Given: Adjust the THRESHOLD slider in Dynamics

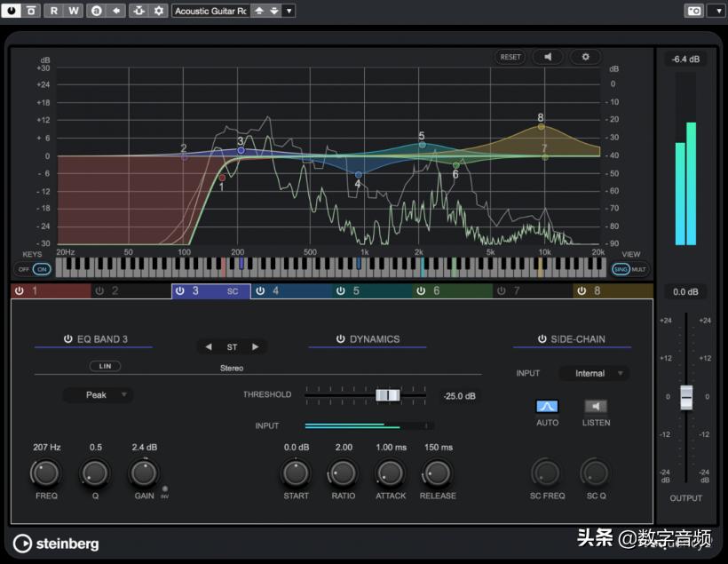Looking at the screenshot, I should pos(388,395).
